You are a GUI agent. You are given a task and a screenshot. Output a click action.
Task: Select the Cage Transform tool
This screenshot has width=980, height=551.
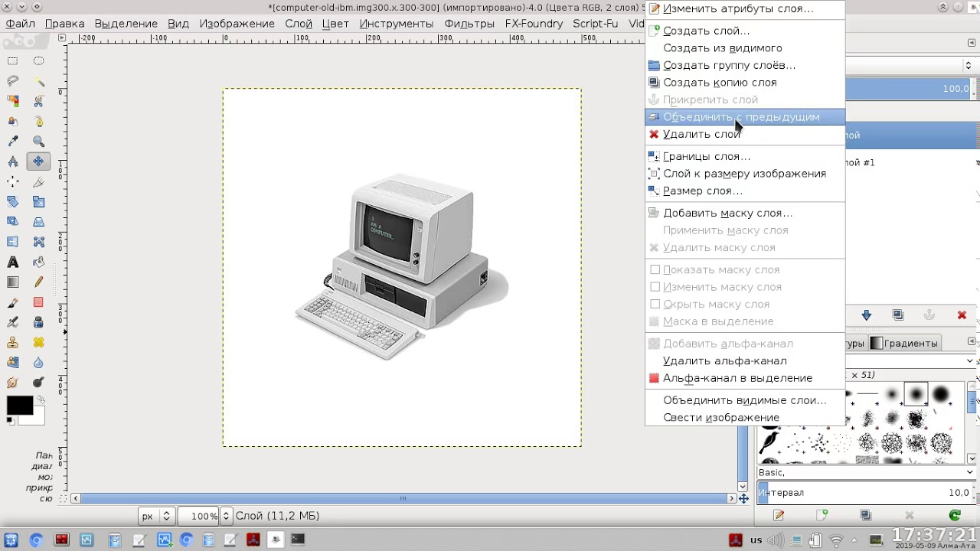[x=38, y=242]
